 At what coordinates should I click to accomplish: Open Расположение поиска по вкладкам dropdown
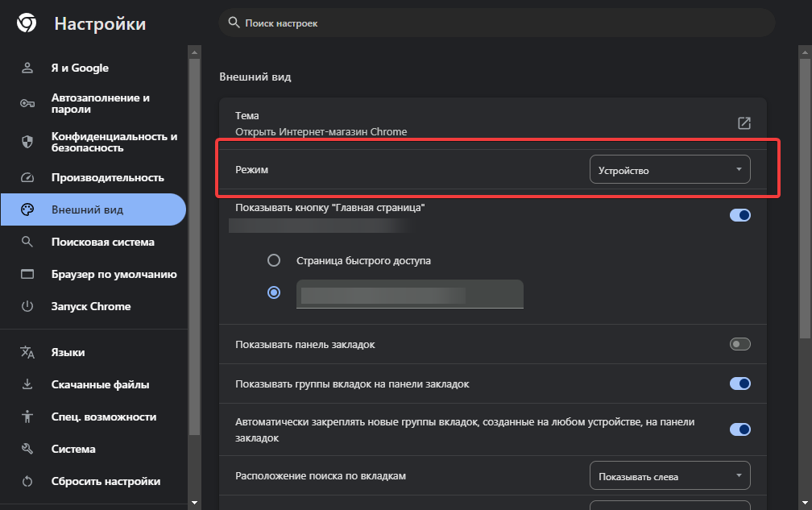tap(669, 475)
